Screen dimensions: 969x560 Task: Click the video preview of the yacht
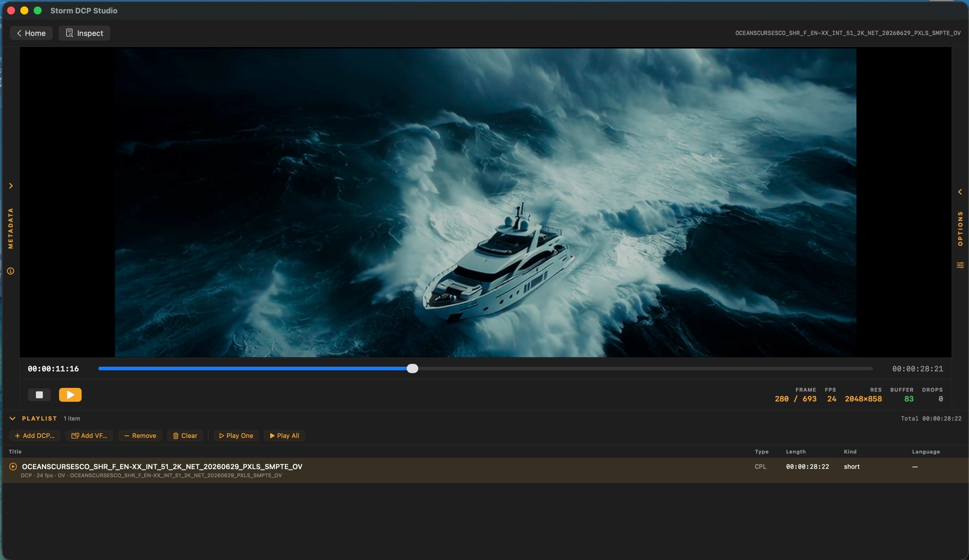(x=485, y=203)
